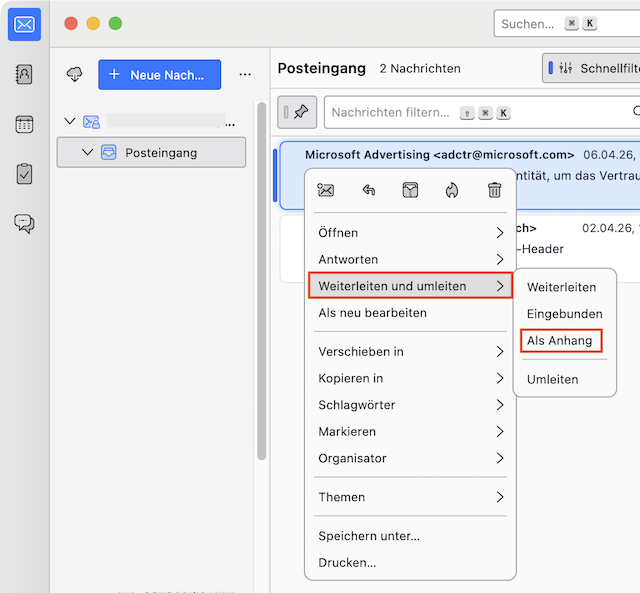This screenshot has height=593, width=640.
Task: Click the global Suchen search field
Action: pyautogui.click(x=567, y=24)
